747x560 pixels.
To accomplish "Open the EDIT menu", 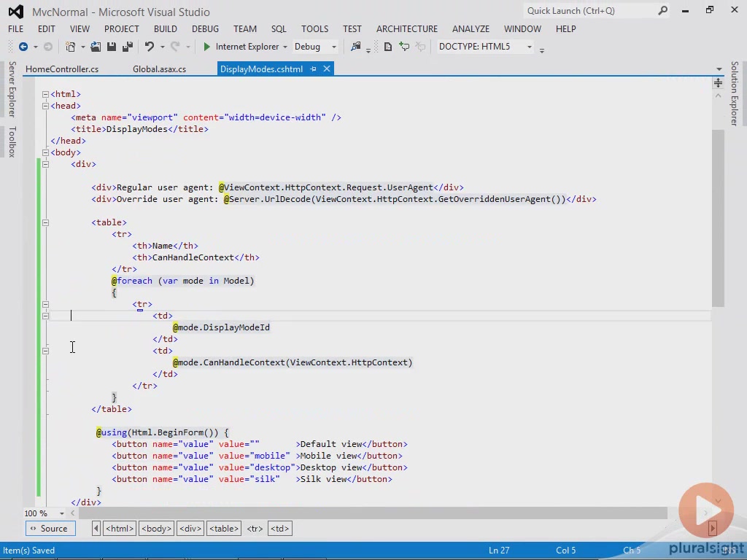I will [46, 29].
